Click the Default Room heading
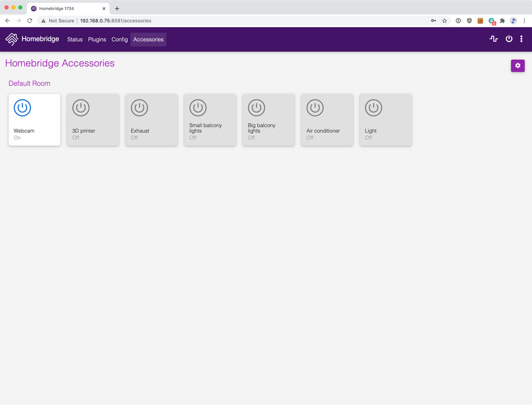This screenshot has width=532, height=405. pyautogui.click(x=29, y=83)
